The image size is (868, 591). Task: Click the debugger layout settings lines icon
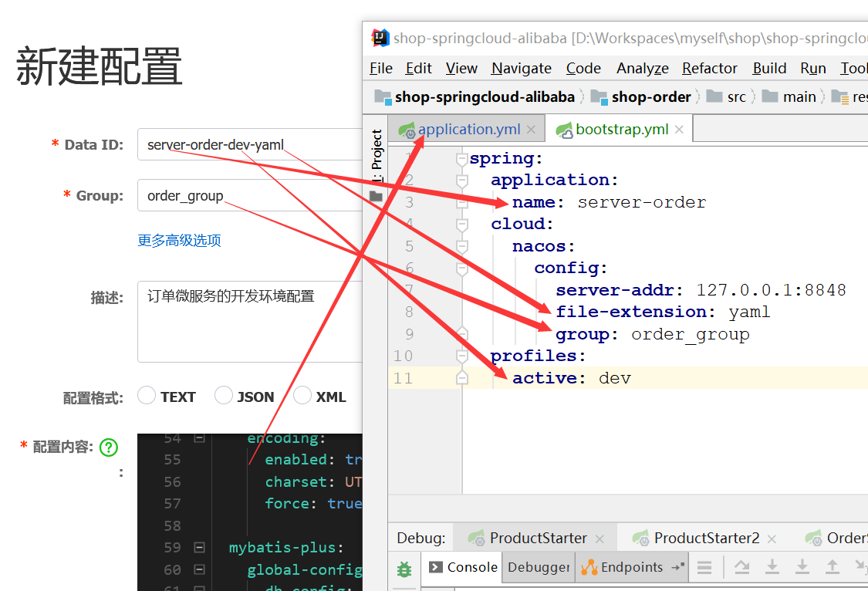pyautogui.click(x=704, y=567)
